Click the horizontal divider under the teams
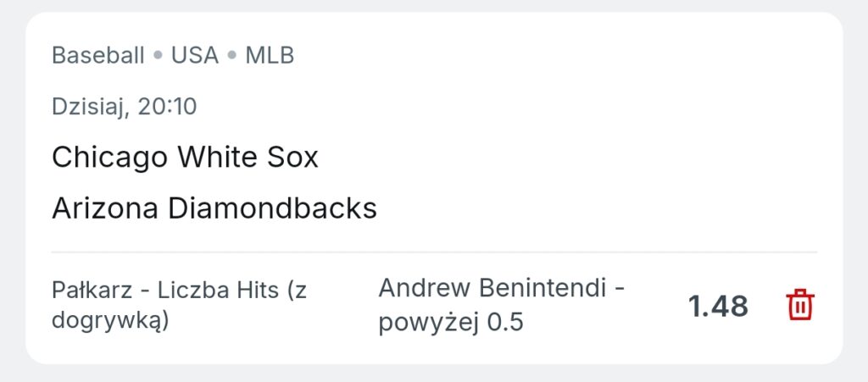The width and height of the screenshot is (868, 382). point(434,252)
